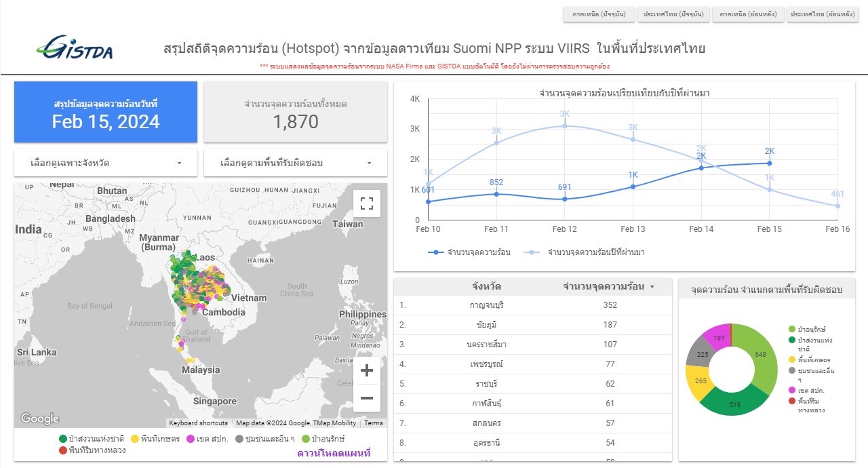The image size is (868, 468).
Task: Click the sort arrow beside จำนวนจุดความร้อน header
Action: pos(652,287)
